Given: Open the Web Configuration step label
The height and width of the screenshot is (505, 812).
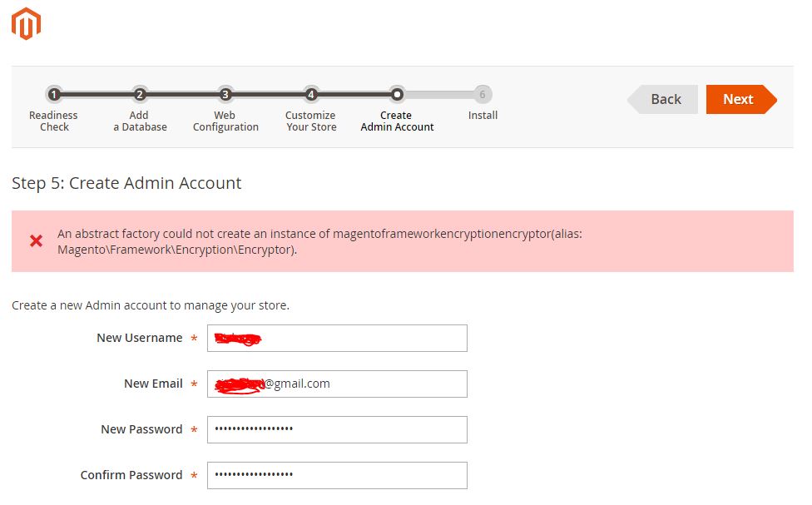Looking at the screenshot, I should (x=225, y=121).
